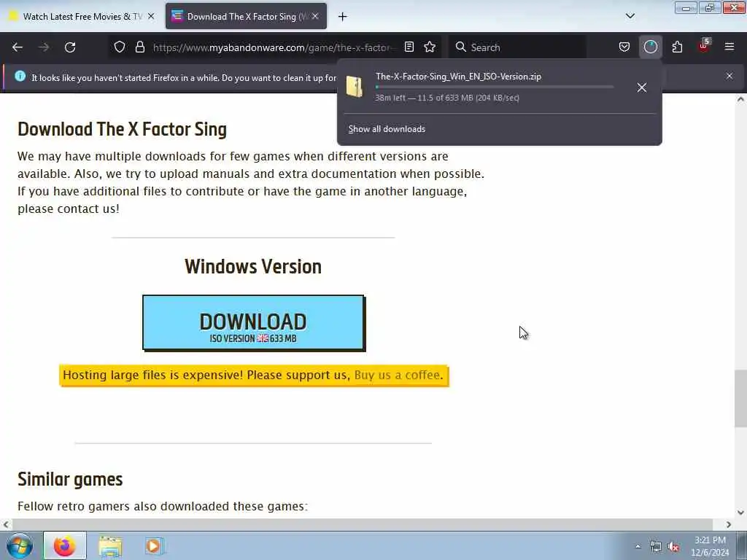Open the uBlock extension icon with badge

pos(704,46)
